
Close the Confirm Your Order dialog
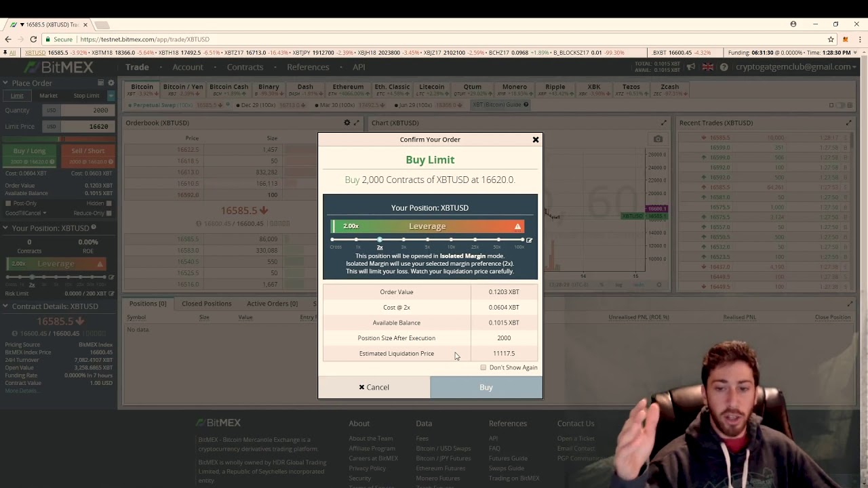point(536,140)
